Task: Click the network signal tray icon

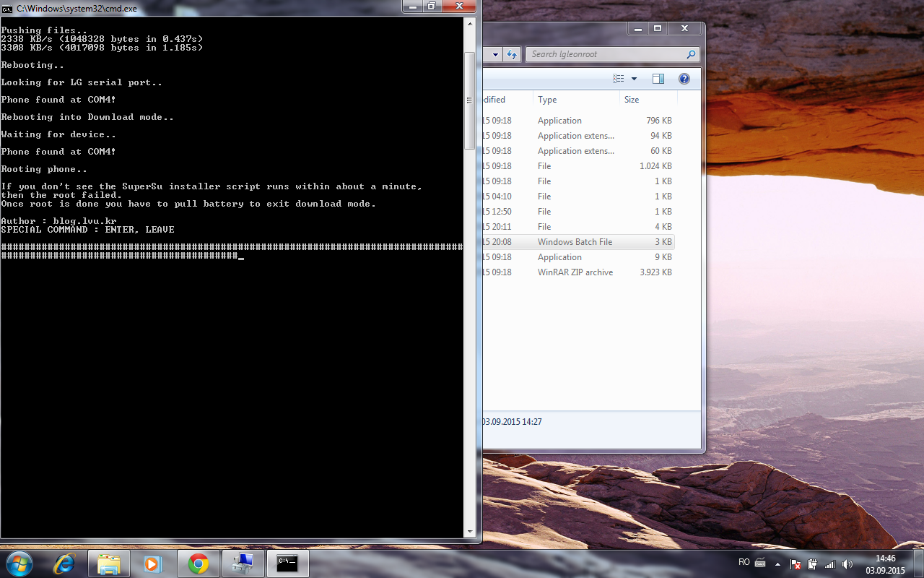Action: pos(829,564)
